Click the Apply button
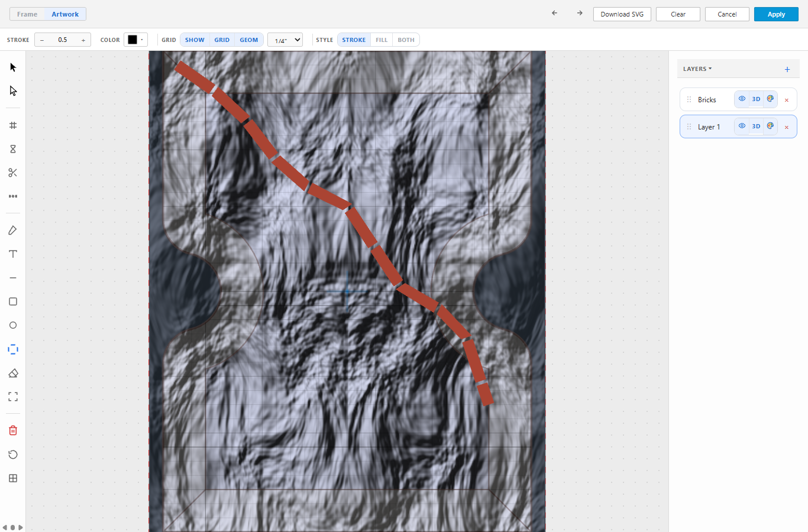The width and height of the screenshot is (808, 532). 776,14
